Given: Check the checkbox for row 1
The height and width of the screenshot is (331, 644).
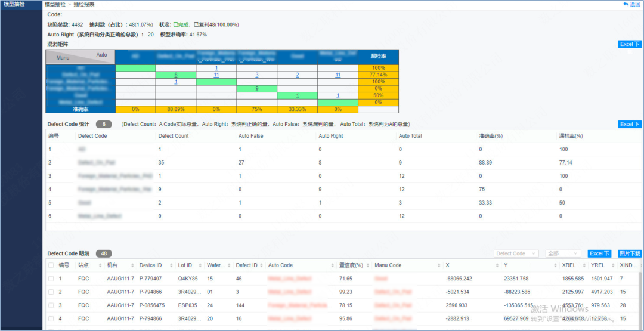Looking at the screenshot, I should click(51, 279).
